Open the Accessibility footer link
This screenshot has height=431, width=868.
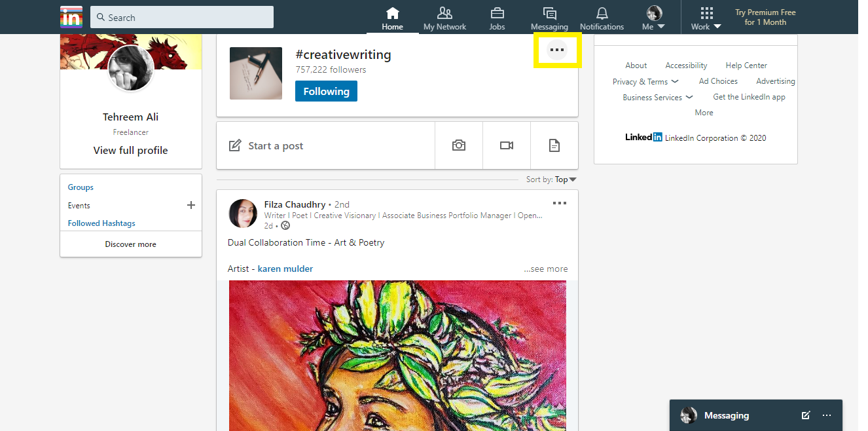pyautogui.click(x=686, y=66)
